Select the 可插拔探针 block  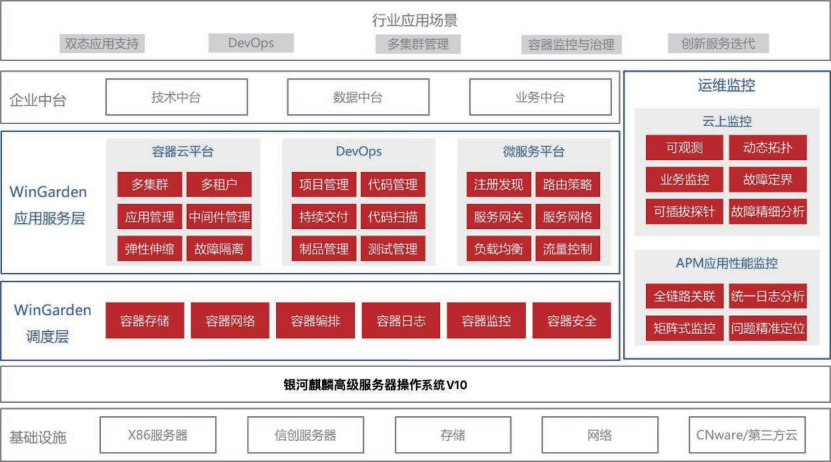coord(684,211)
